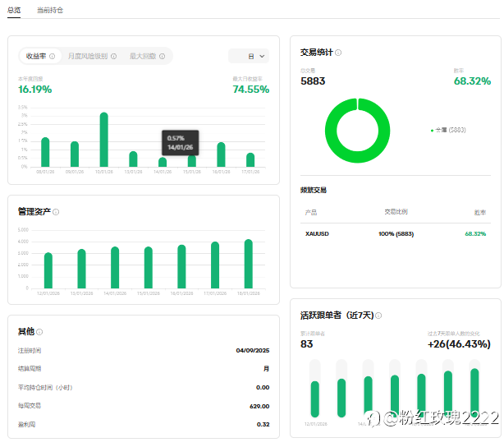Open the 当前持仓 tab

(x=50, y=10)
